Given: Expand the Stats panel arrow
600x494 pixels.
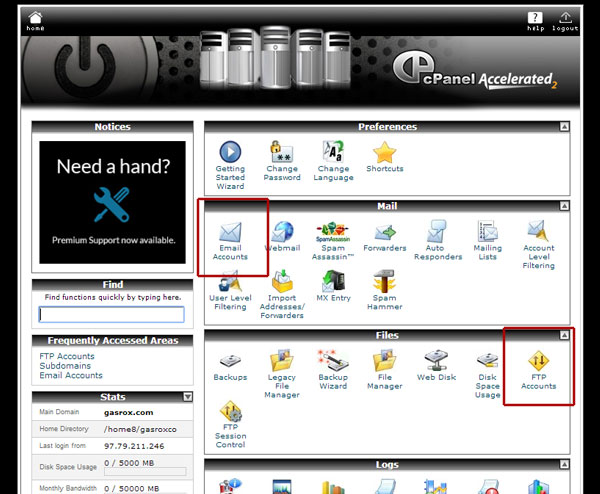Looking at the screenshot, I should 188,397.
